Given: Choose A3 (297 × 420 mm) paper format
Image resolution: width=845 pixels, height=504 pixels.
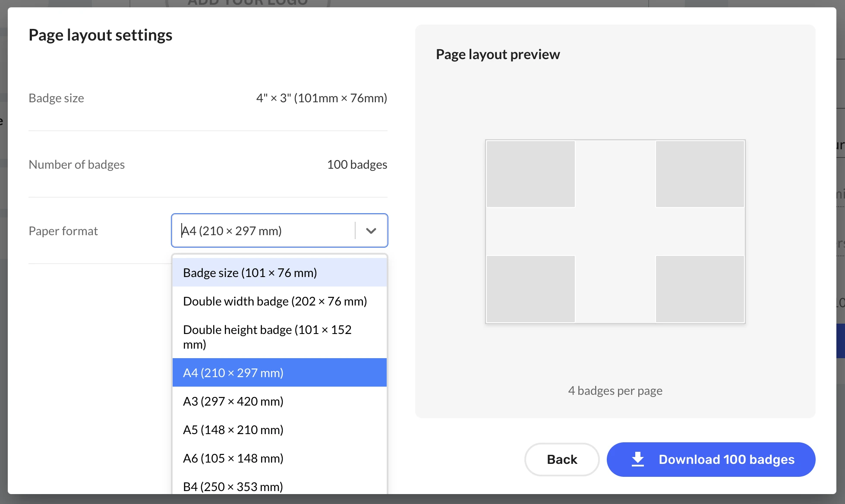Looking at the screenshot, I should 233,401.
